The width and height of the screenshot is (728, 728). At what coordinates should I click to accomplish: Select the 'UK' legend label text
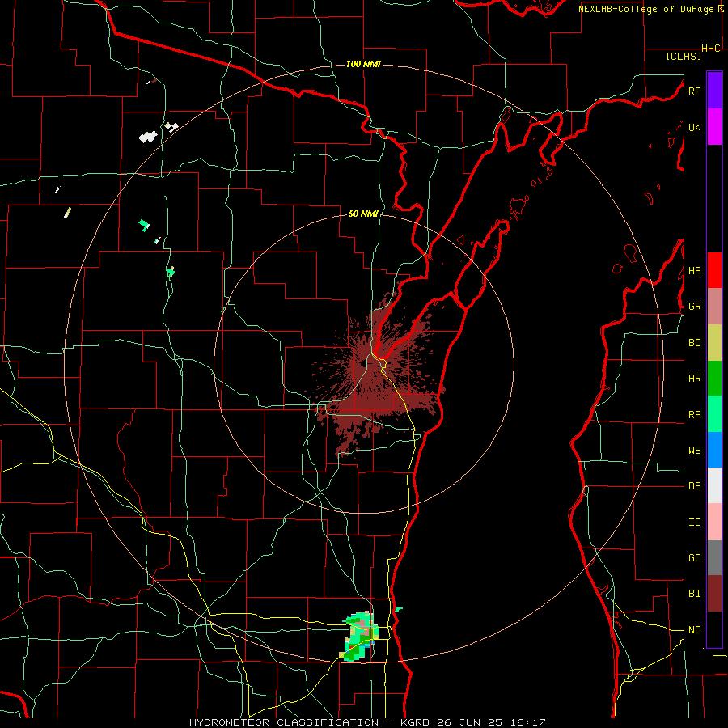pyautogui.click(x=694, y=127)
